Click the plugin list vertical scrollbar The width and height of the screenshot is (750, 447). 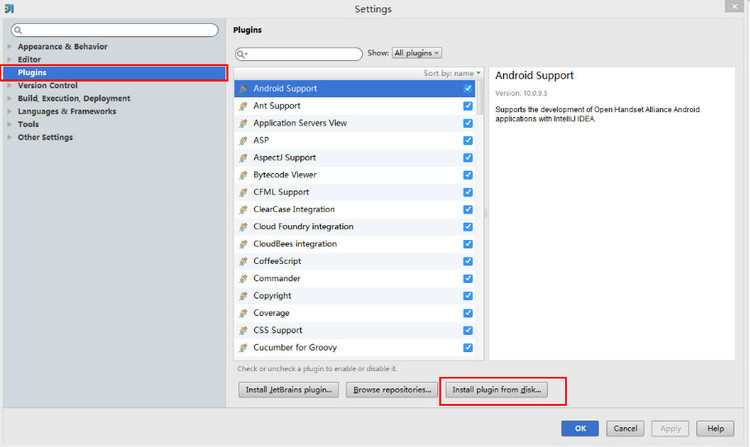coord(480,98)
